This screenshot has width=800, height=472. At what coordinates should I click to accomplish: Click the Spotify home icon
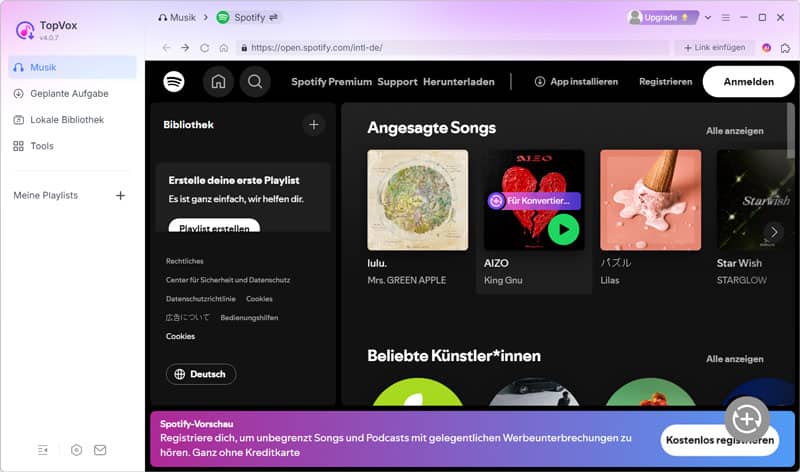(218, 82)
